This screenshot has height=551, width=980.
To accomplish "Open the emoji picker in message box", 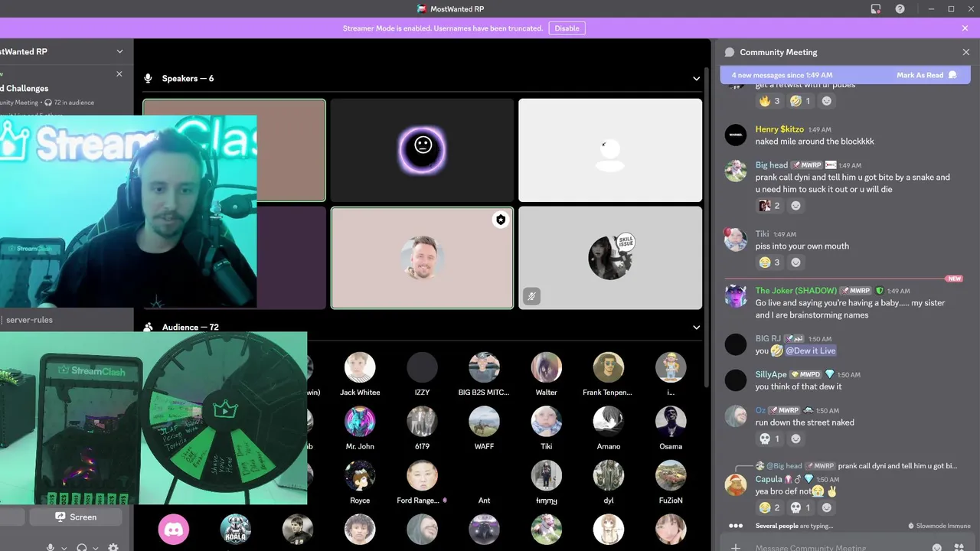I will click(x=937, y=547).
